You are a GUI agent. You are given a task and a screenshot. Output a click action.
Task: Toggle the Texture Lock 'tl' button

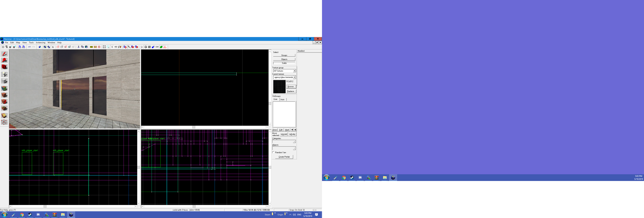coord(112,47)
